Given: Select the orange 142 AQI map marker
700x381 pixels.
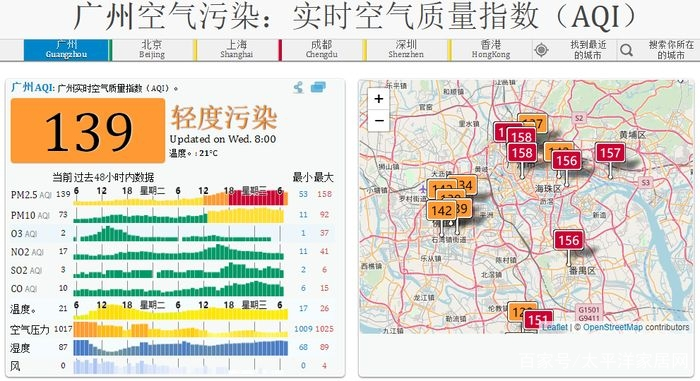Looking at the screenshot, I should coord(441,211).
